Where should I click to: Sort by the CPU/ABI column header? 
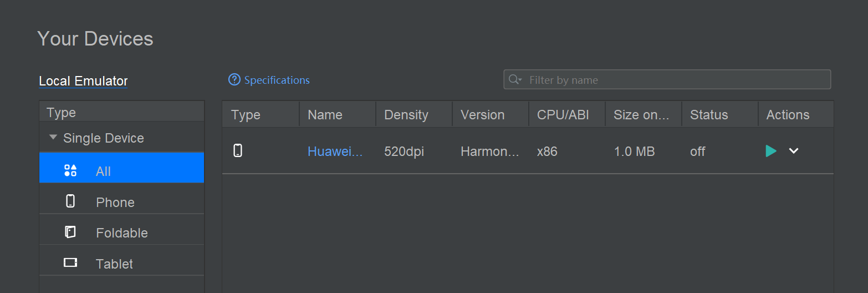[x=567, y=115]
